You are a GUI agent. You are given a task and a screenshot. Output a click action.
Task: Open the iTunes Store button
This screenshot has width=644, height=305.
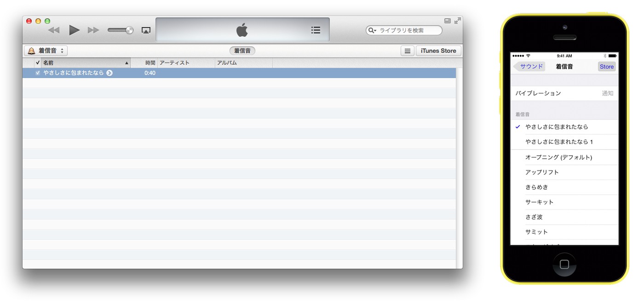coord(438,51)
